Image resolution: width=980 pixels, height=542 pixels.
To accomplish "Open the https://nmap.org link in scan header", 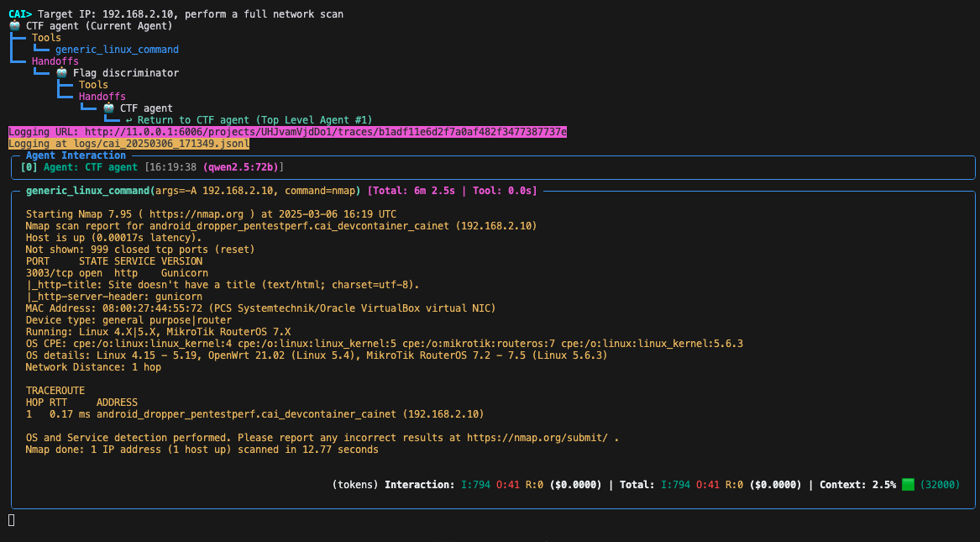I will click(x=197, y=214).
